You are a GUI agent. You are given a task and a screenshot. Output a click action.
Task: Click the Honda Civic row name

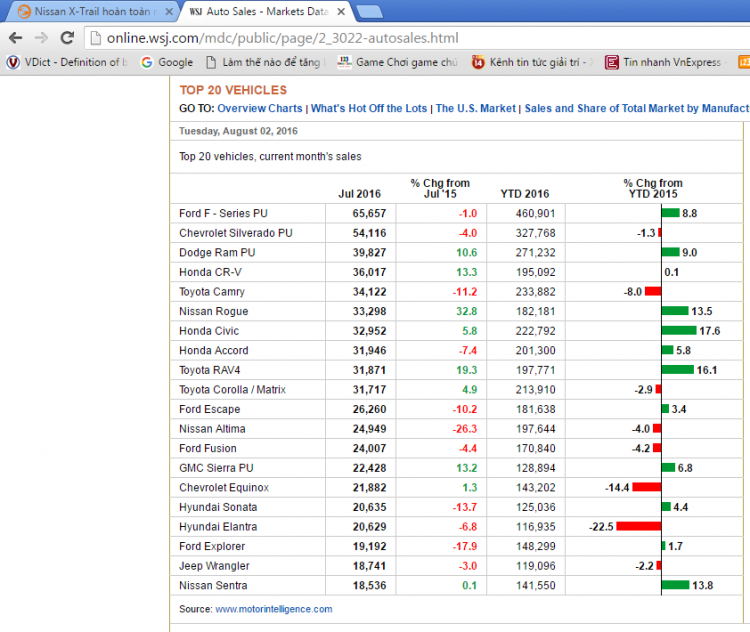point(209,331)
